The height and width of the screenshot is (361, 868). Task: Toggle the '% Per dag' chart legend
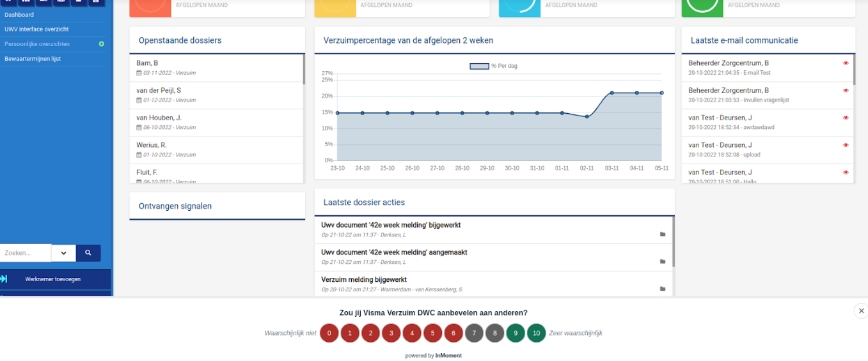[x=493, y=66]
